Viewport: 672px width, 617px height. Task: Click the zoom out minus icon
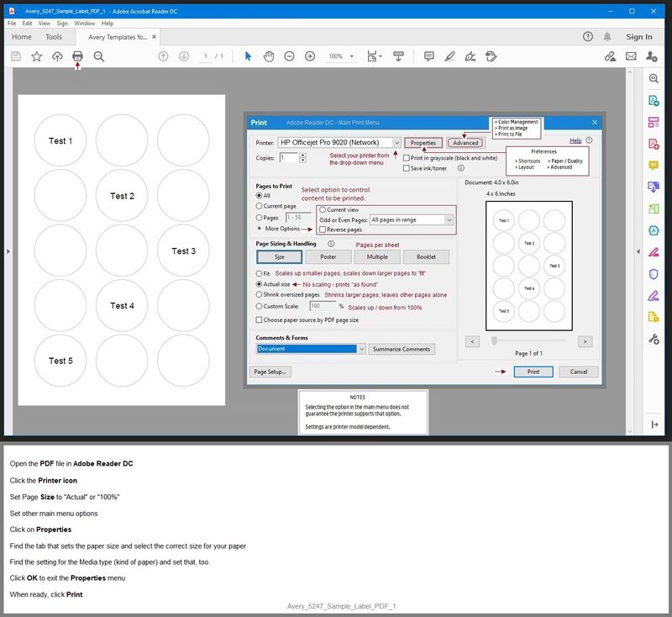[289, 56]
